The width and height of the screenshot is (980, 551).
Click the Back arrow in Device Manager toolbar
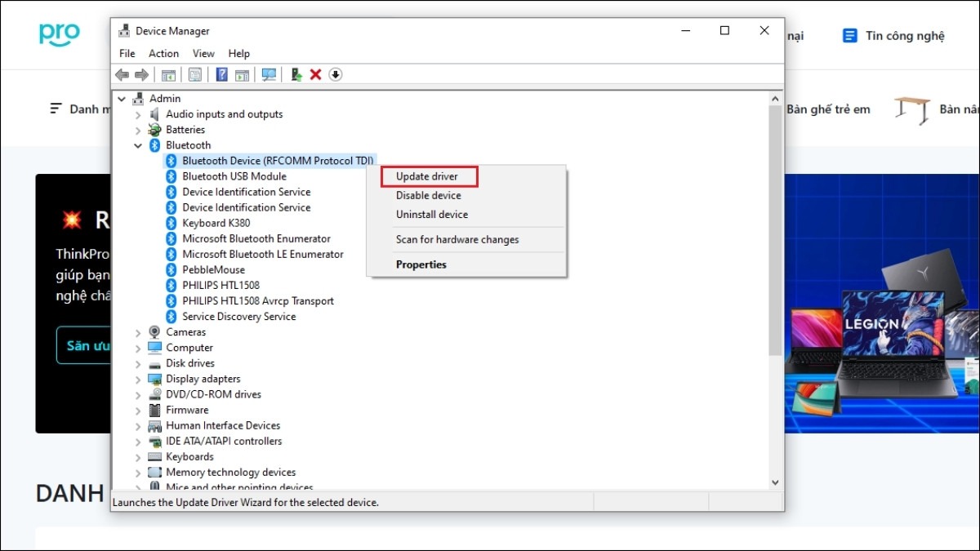(x=122, y=75)
